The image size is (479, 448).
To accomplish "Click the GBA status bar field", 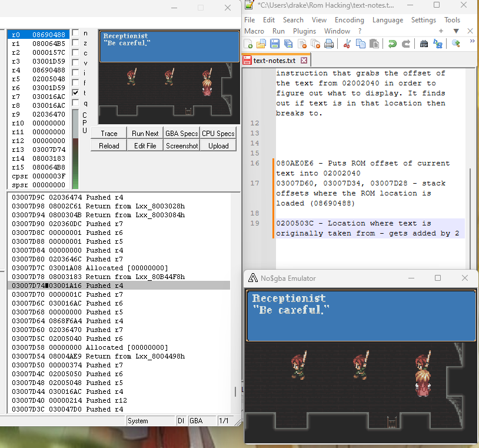I will point(202,421).
